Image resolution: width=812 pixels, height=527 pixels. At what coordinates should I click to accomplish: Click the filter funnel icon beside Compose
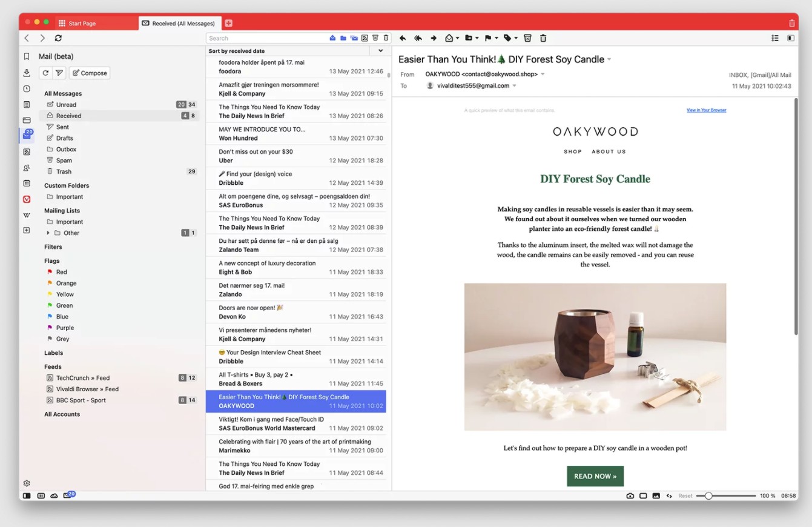click(x=59, y=73)
